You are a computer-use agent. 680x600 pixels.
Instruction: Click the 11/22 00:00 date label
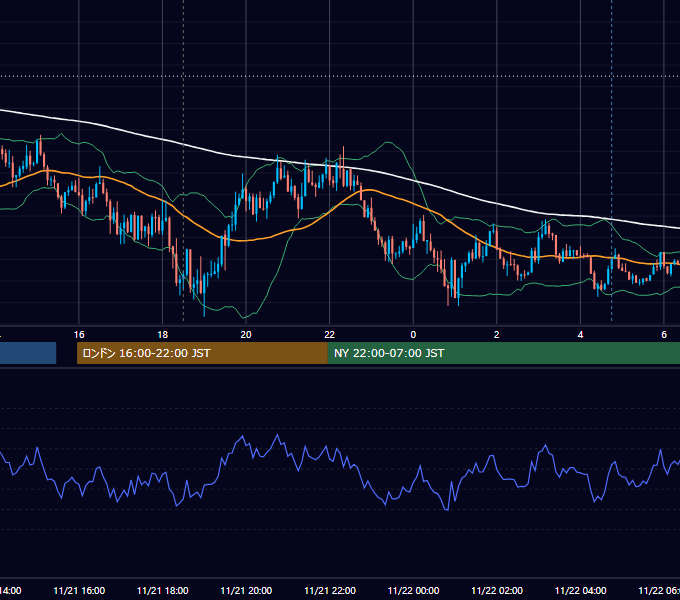point(413,590)
